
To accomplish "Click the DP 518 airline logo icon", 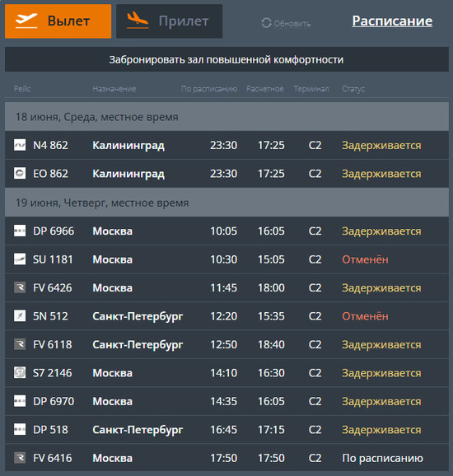I will click(x=20, y=429).
